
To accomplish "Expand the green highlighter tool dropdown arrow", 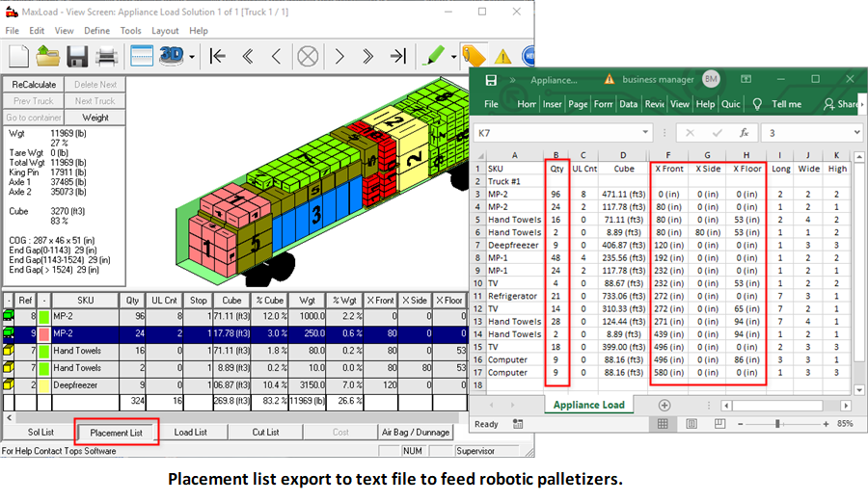I will click(452, 57).
